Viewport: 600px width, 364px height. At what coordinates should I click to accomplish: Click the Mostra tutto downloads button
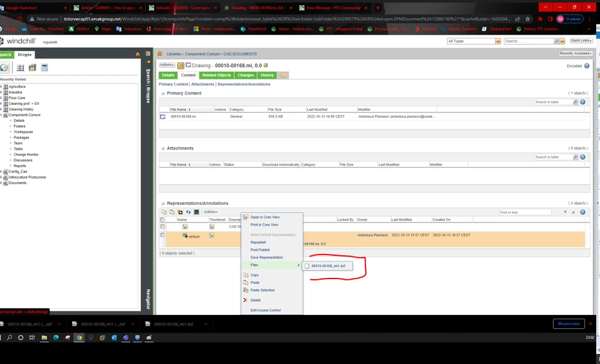click(x=569, y=324)
